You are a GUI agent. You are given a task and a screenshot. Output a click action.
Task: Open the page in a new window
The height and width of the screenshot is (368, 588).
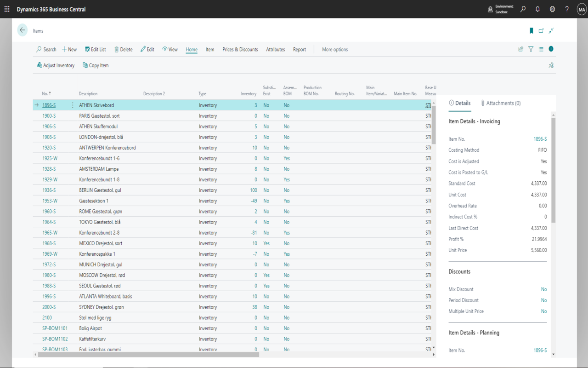[x=541, y=31]
